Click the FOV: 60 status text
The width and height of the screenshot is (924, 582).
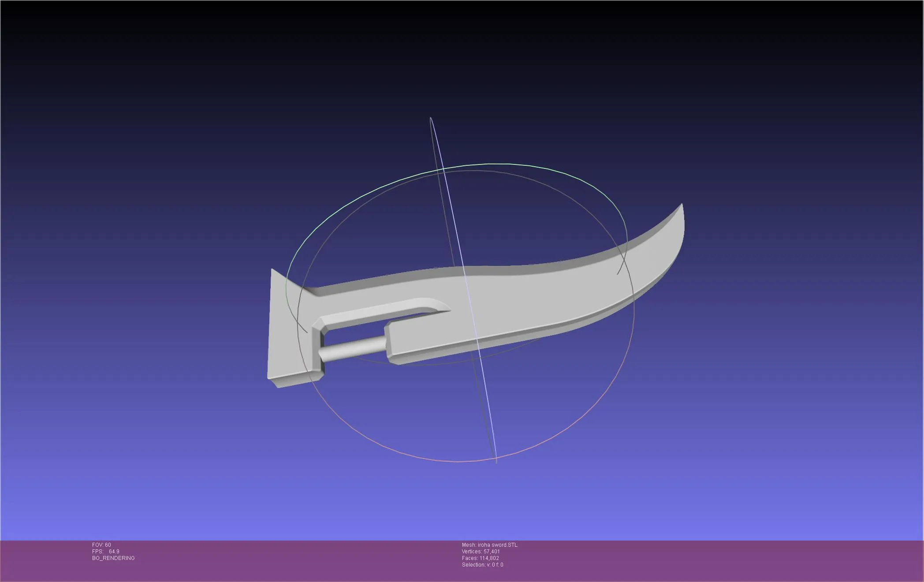101,545
